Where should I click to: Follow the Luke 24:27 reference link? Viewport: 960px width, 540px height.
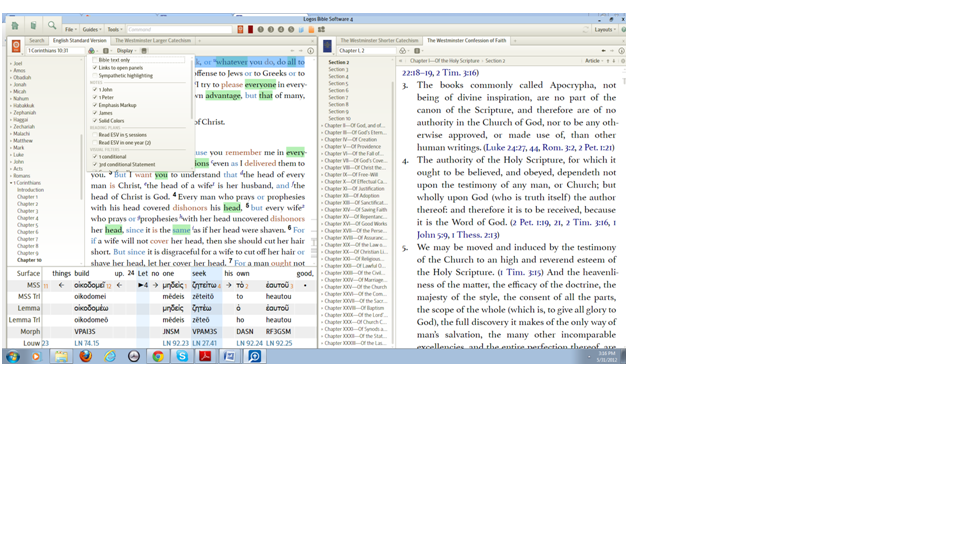tap(512, 148)
